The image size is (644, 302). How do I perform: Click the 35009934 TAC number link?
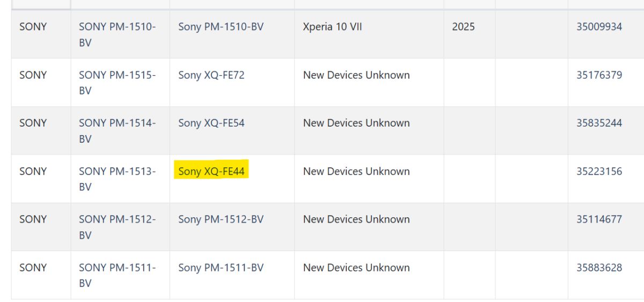(x=599, y=27)
